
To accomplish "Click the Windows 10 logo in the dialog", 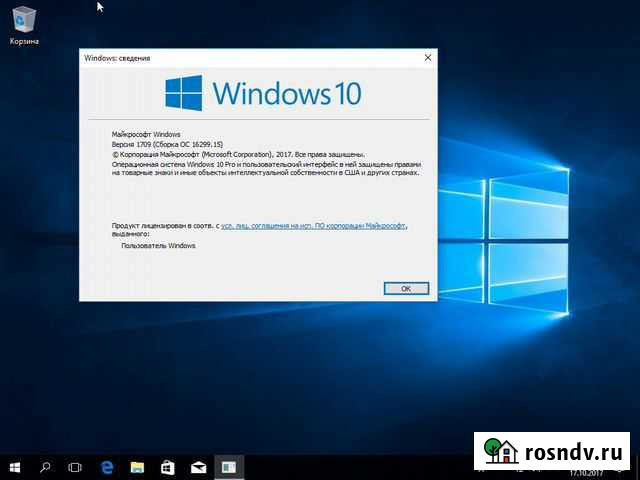I will pos(263,93).
